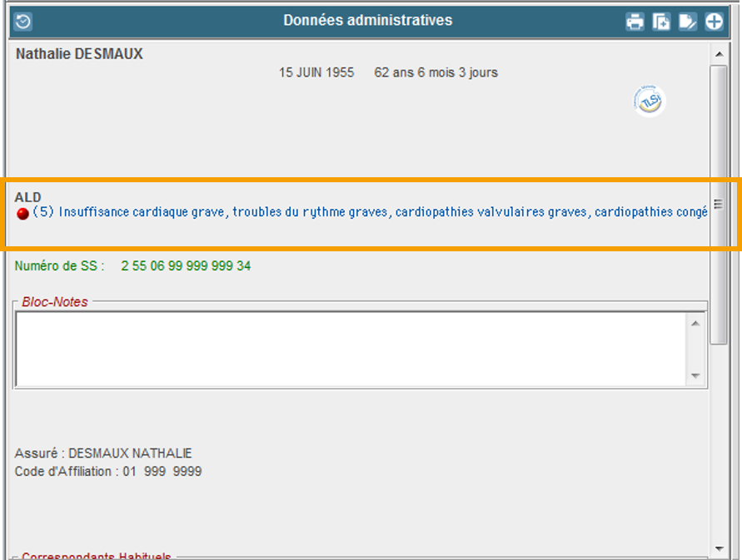Click the duplicate document icon
Viewport: 742px width, 560px height.
pos(661,22)
